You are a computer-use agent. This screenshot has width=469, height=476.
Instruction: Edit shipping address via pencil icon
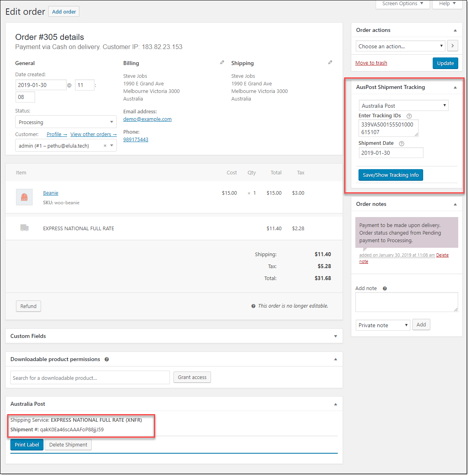(x=330, y=62)
